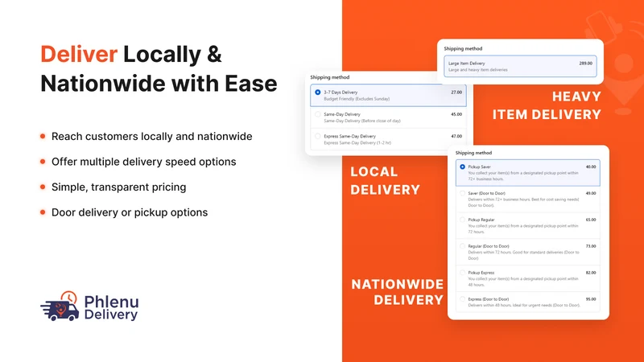Click 'Express Same-Day Delivery (1-2 hr)' description
The height and width of the screenshot is (362, 644).
357,143
